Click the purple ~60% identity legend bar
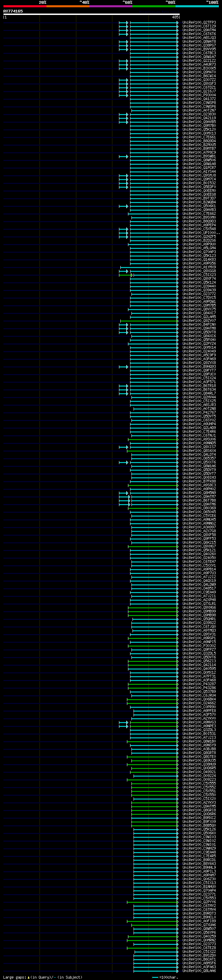Screen dimensions: 222x980 (x=111, y=6)
